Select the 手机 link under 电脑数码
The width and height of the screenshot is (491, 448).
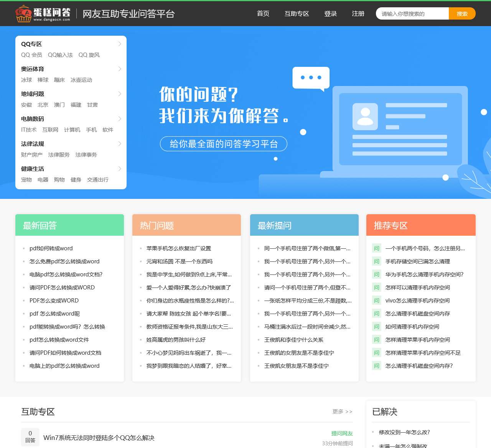[x=91, y=130]
